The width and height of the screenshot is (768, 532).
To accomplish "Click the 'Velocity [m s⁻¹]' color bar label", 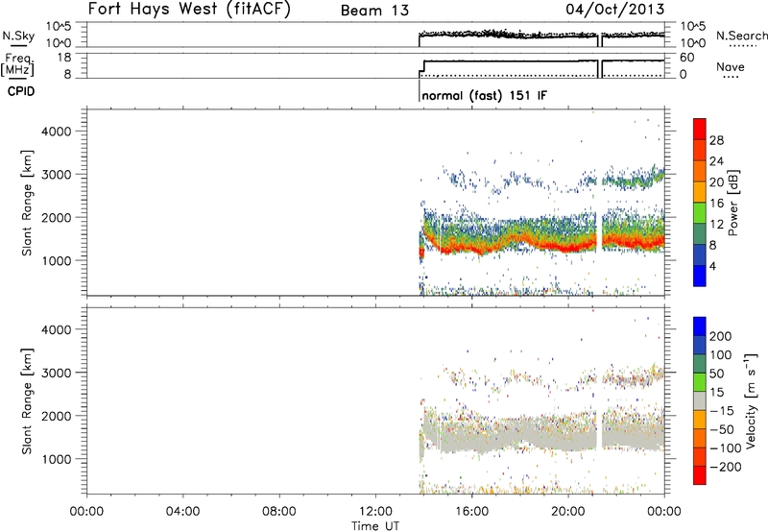I will pos(751,400).
